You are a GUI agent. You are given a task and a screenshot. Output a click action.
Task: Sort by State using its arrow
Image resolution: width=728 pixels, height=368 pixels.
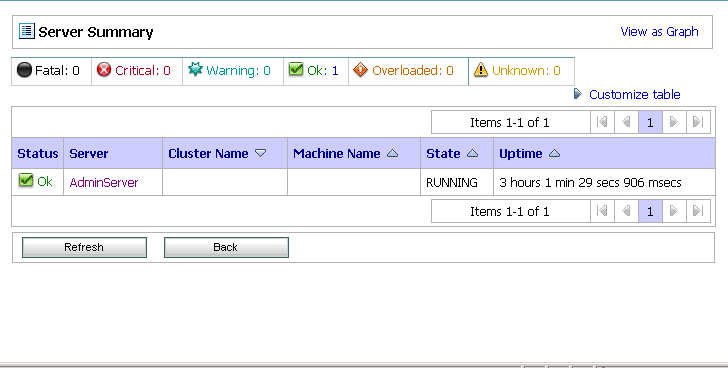click(473, 153)
